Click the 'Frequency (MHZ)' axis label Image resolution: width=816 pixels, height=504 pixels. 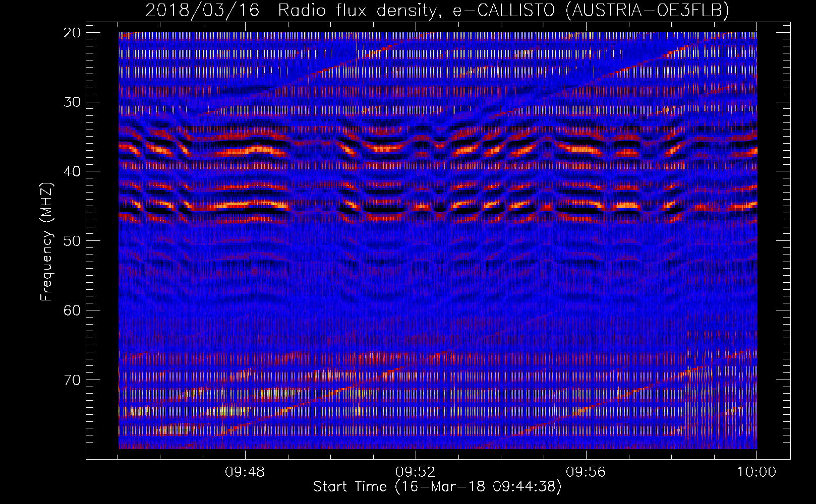46,242
